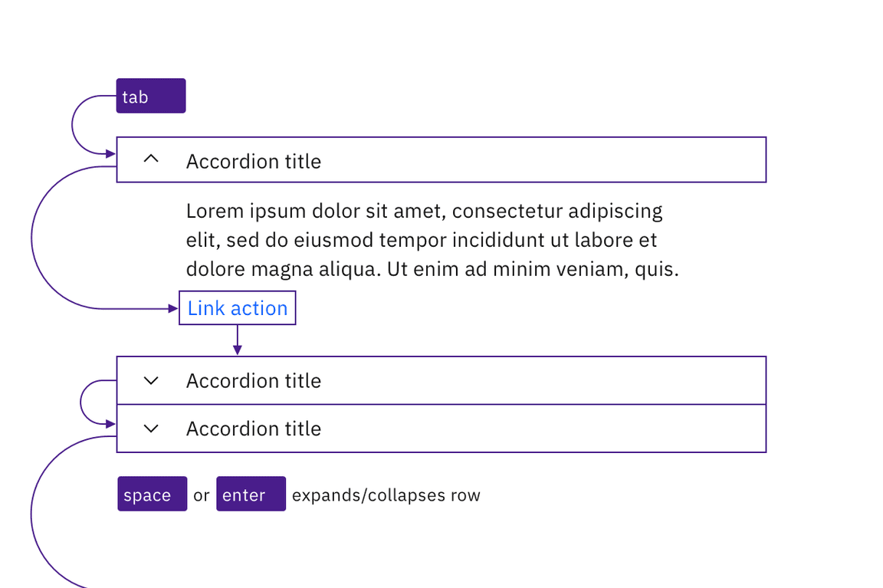Click the word 'or' between key badges
This screenshot has width=883, height=588.
click(x=201, y=495)
